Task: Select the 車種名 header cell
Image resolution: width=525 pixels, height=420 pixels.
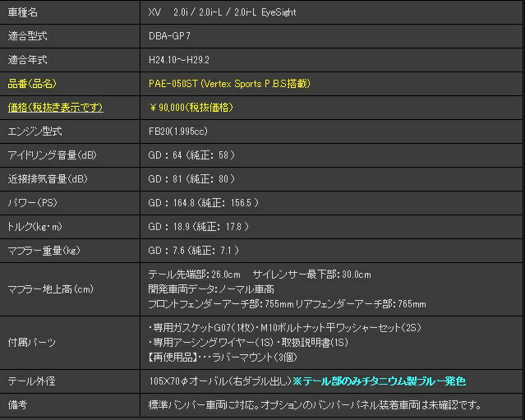Action: 22,13
